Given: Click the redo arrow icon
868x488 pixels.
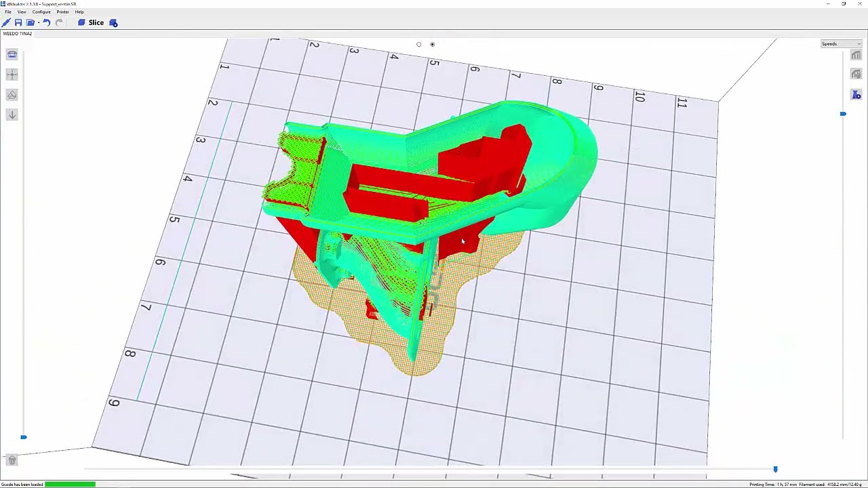Looking at the screenshot, I should click(59, 22).
